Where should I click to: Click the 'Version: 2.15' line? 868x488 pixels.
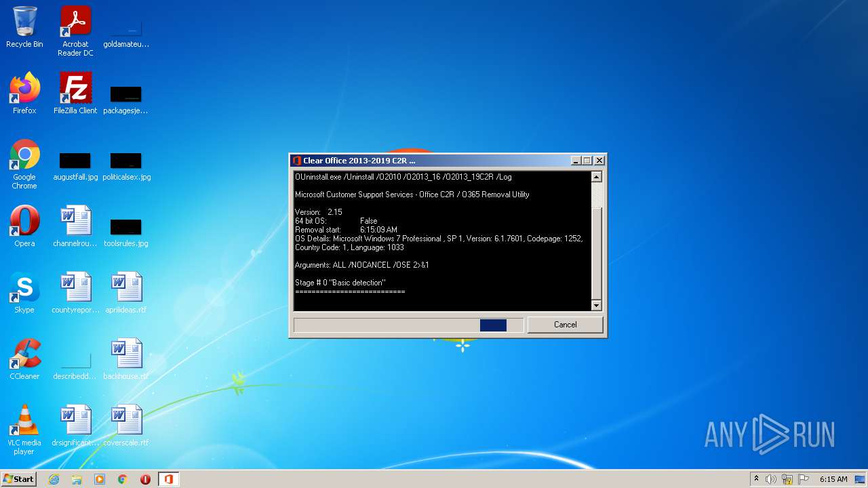[319, 212]
